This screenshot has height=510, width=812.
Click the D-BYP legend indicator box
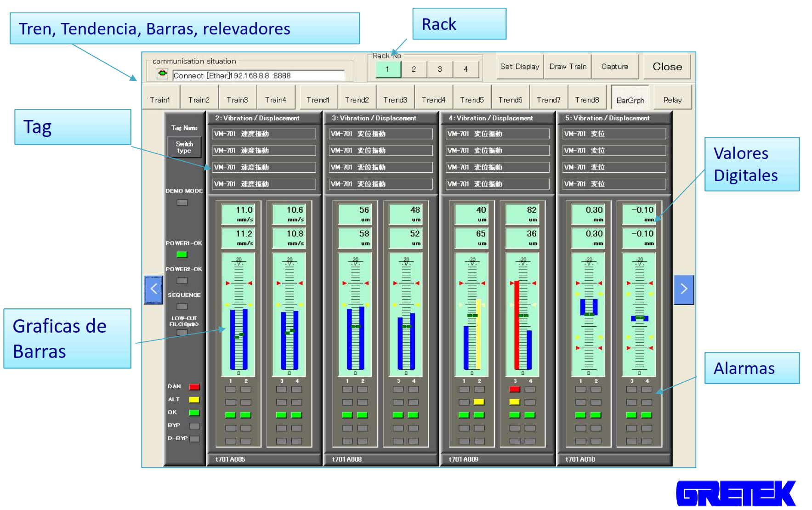(x=194, y=439)
